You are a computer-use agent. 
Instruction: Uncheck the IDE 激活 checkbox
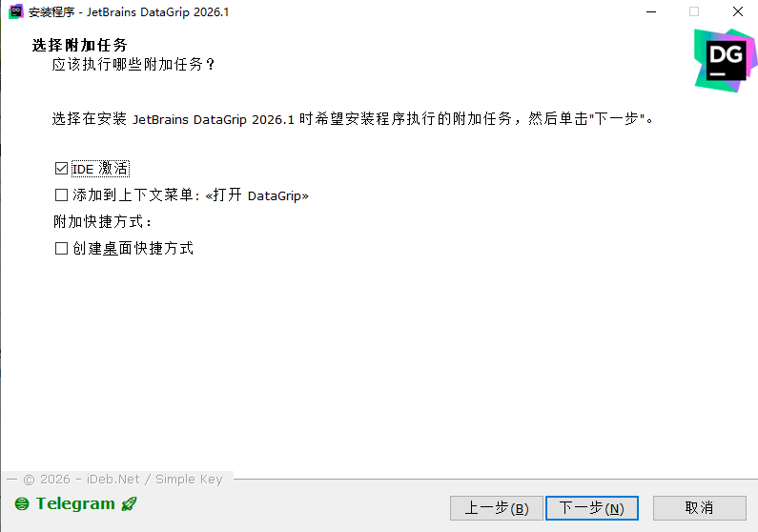click(x=61, y=169)
